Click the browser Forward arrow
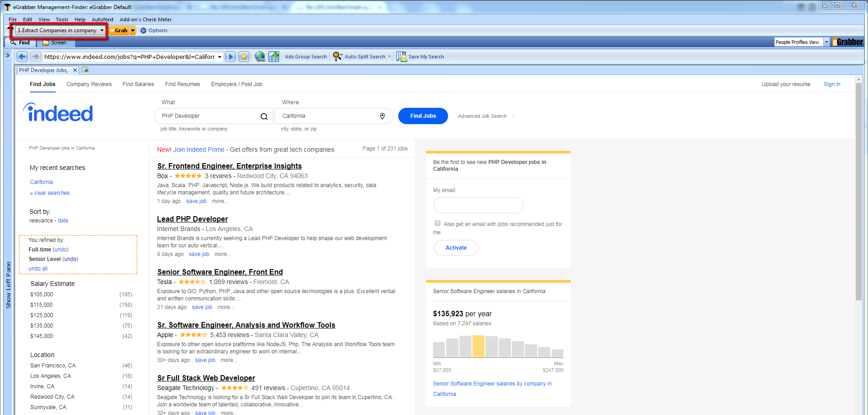The image size is (868, 415). click(x=35, y=57)
